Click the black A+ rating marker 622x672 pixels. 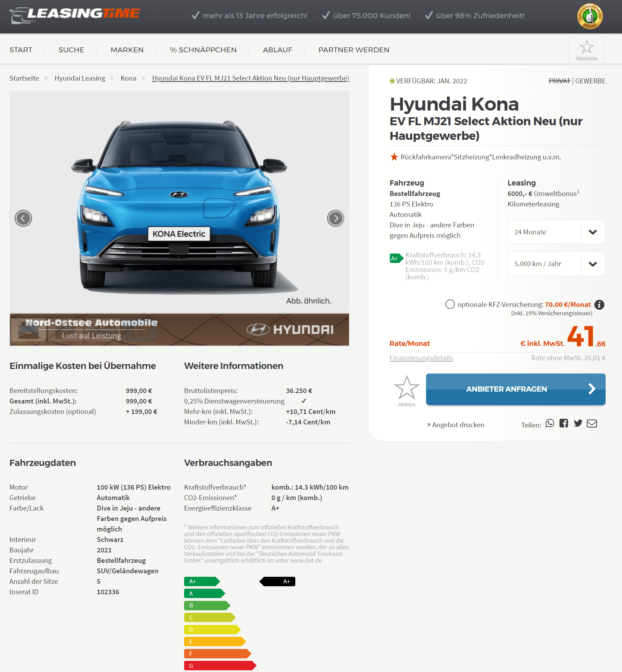click(x=278, y=581)
